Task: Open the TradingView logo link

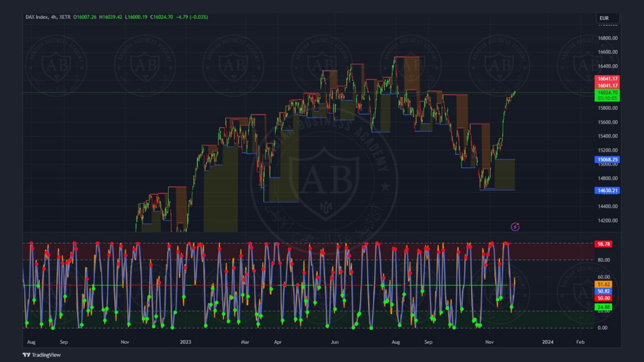Action: [x=42, y=355]
